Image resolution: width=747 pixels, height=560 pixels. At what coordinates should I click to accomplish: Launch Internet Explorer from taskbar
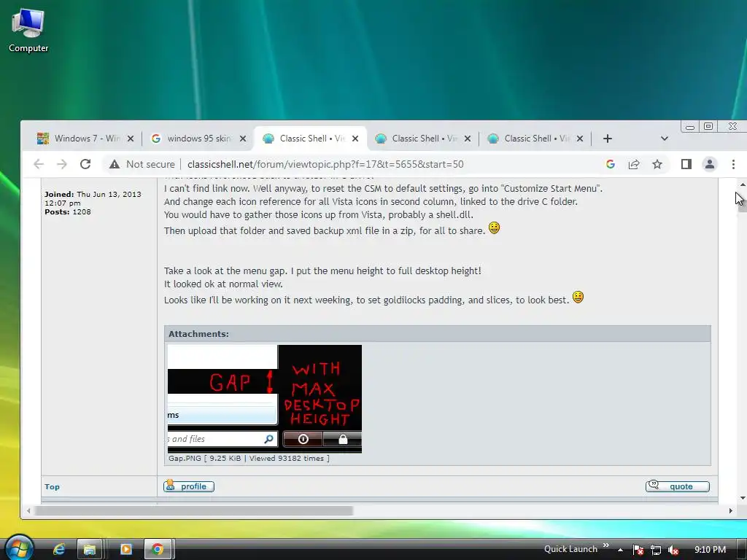point(59,549)
